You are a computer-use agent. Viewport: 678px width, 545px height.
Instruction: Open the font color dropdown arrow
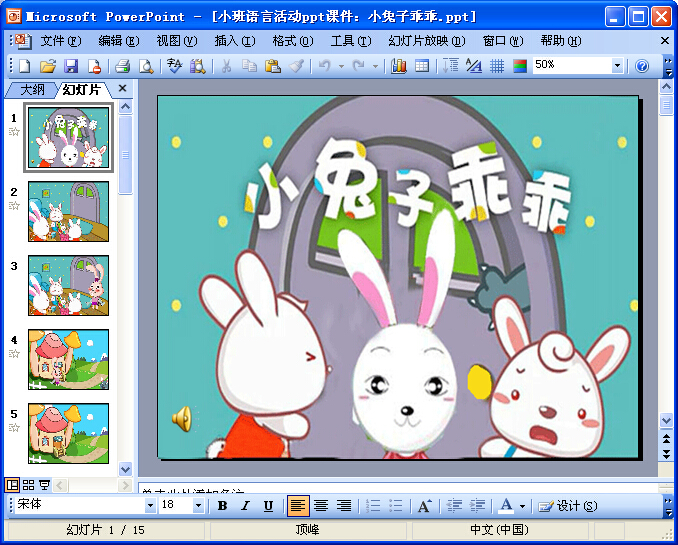(522, 506)
